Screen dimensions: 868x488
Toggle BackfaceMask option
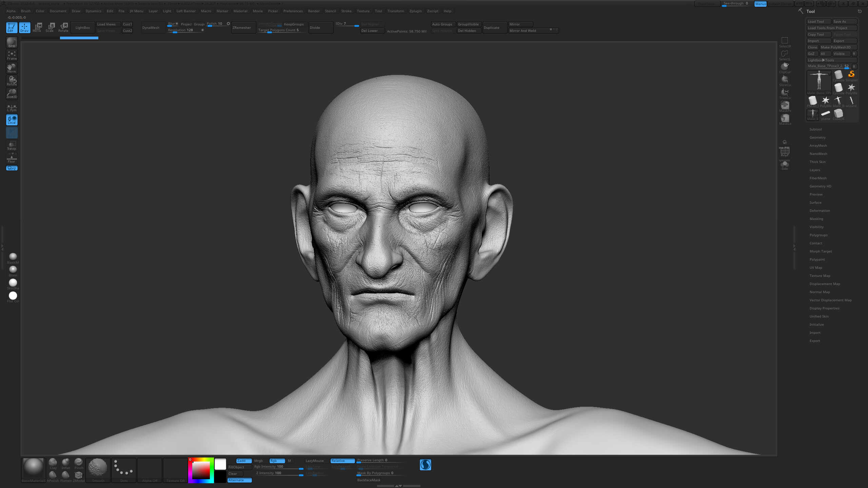[x=369, y=480]
